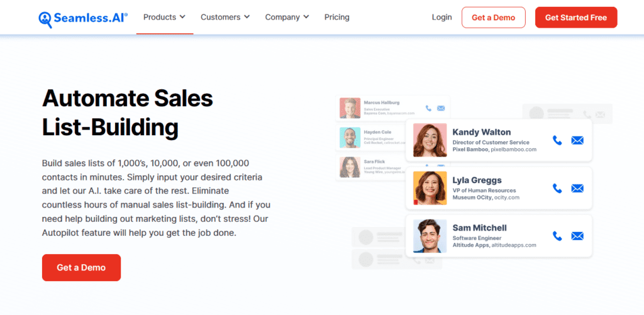Click phone icon for Kandy Walton

[x=557, y=140]
